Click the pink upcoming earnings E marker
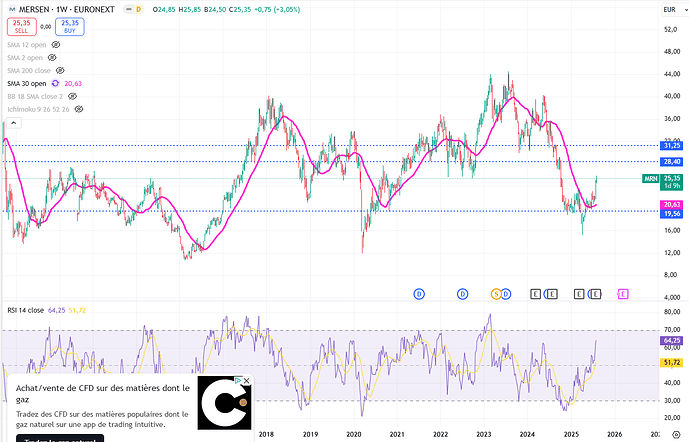Image resolution: width=689 pixels, height=442 pixels. click(623, 293)
